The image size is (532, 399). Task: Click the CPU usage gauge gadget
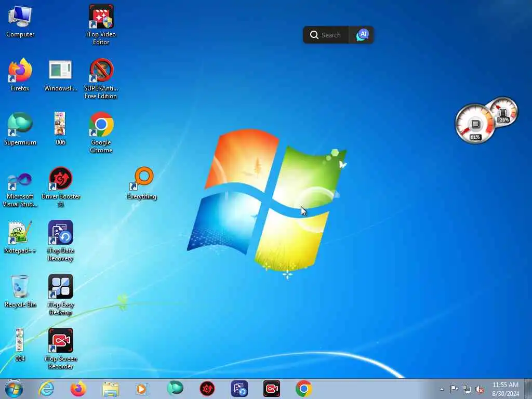[x=475, y=124]
